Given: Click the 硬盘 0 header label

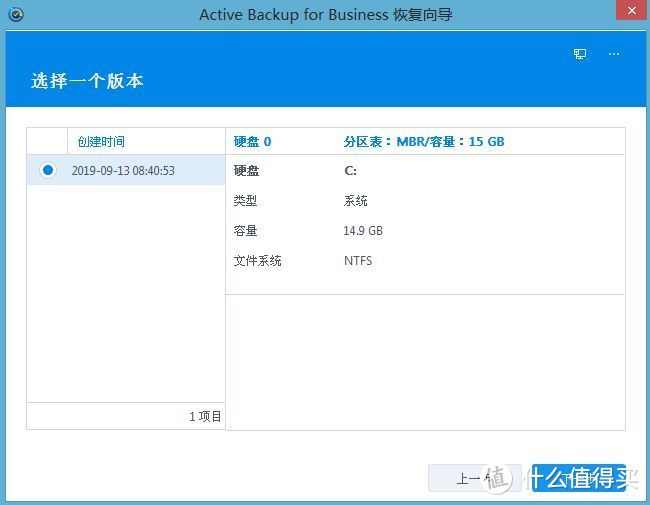Looking at the screenshot, I should point(252,142).
